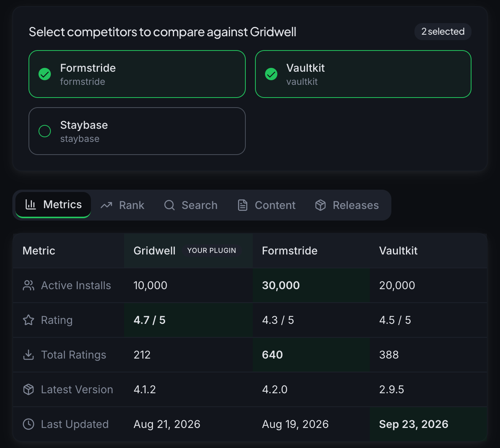The height and width of the screenshot is (448, 500).
Task: Open the Content tab
Action: [267, 205]
